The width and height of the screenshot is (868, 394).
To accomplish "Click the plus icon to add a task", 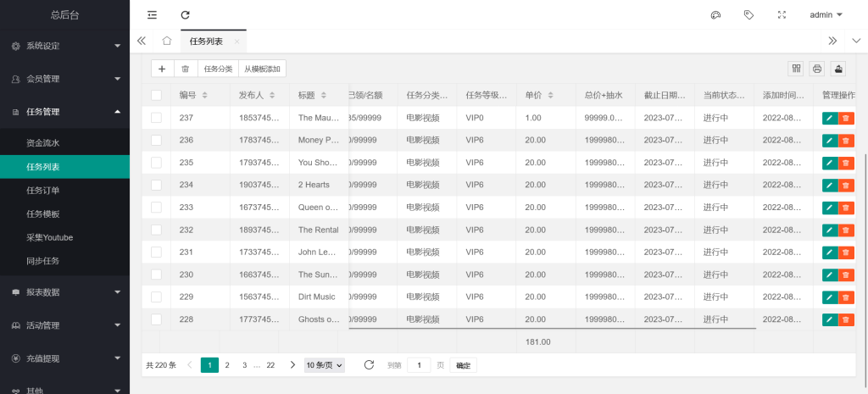I will 162,69.
